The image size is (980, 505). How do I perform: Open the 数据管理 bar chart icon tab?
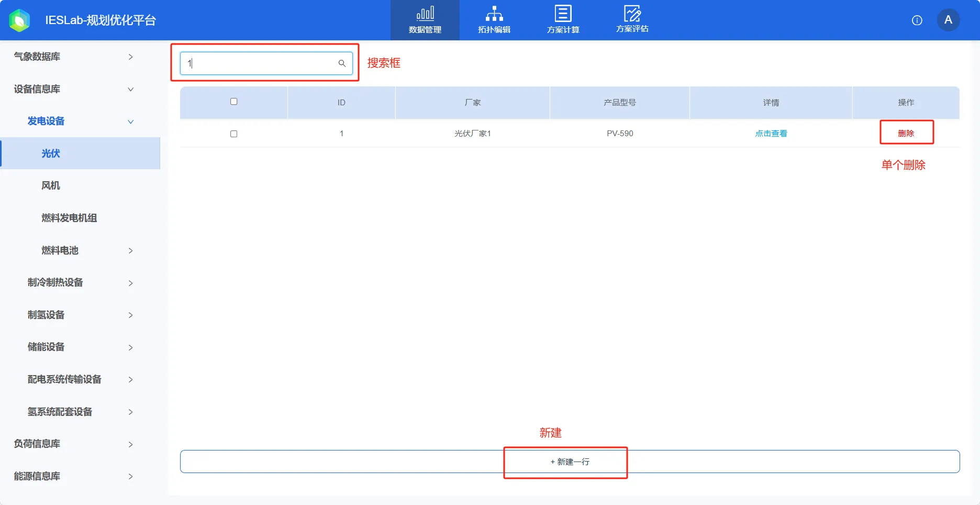425,20
